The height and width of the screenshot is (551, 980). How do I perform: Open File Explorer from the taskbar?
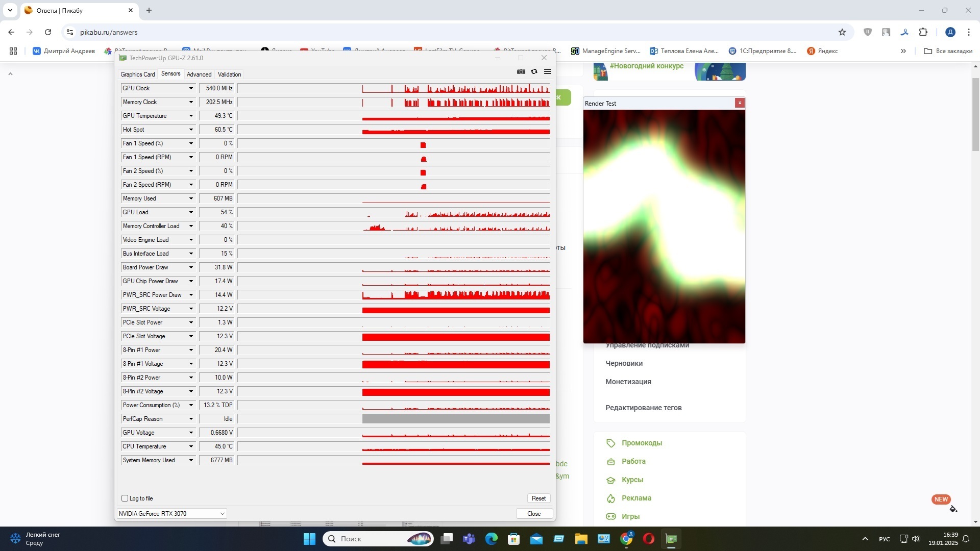[581, 539]
